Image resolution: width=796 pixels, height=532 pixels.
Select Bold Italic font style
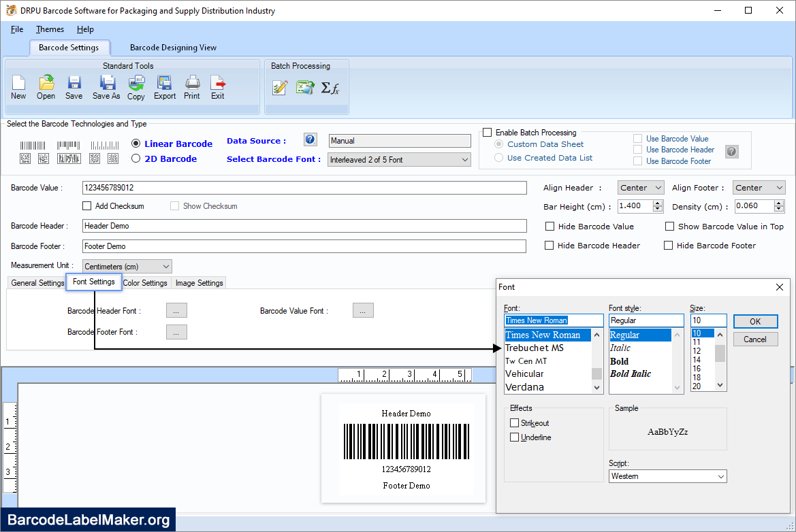point(631,373)
